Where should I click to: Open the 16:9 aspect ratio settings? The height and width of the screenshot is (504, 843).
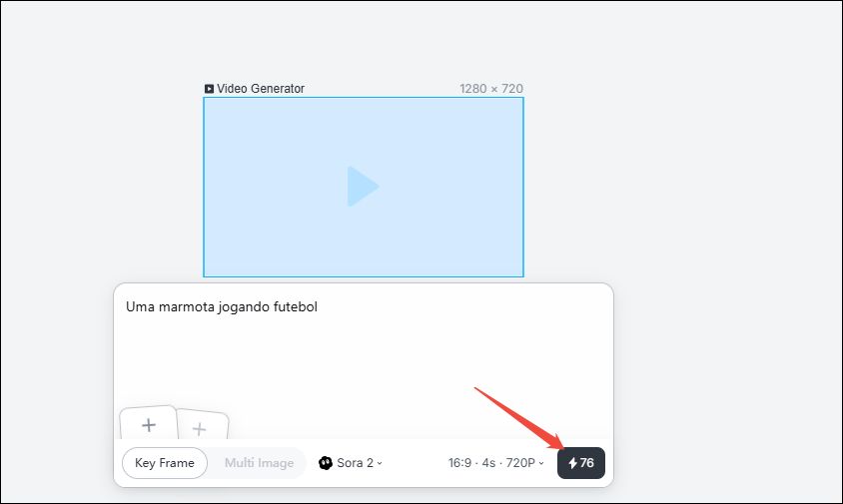pos(460,463)
